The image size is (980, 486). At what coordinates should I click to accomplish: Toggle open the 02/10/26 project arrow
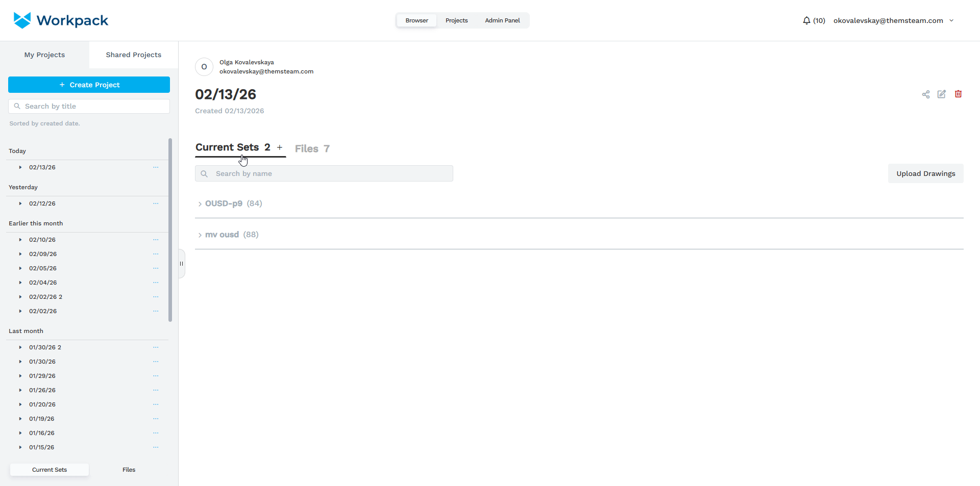point(20,240)
